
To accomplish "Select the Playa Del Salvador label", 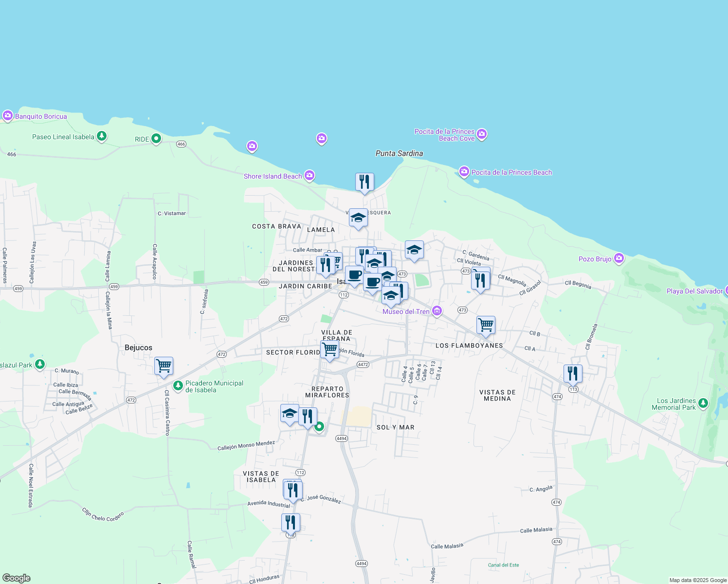I will (694, 291).
